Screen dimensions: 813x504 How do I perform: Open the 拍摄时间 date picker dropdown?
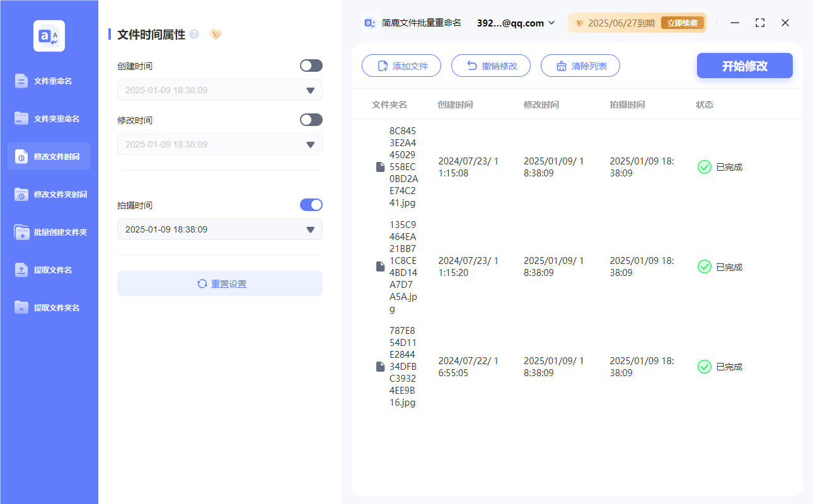point(310,229)
